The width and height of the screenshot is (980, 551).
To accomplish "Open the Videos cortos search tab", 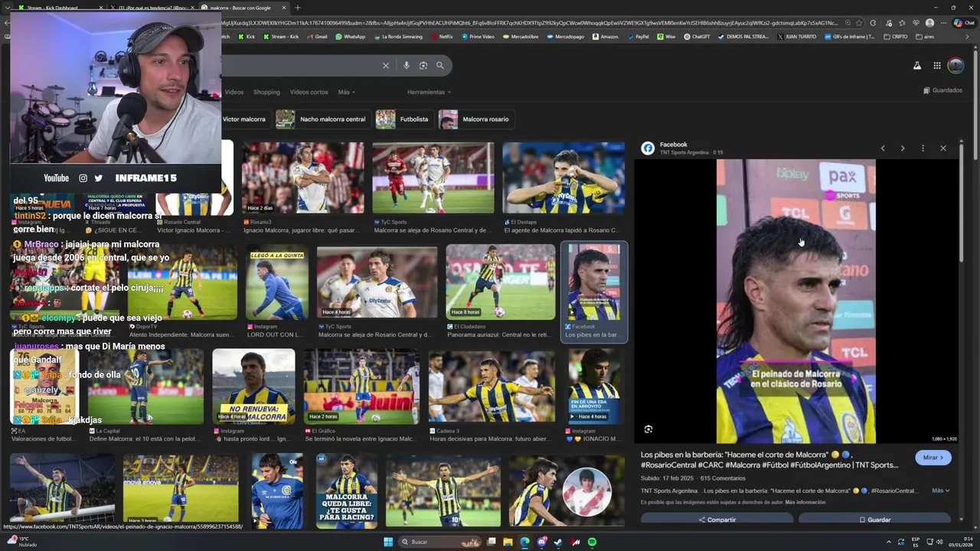I will (x=309, y=92).
